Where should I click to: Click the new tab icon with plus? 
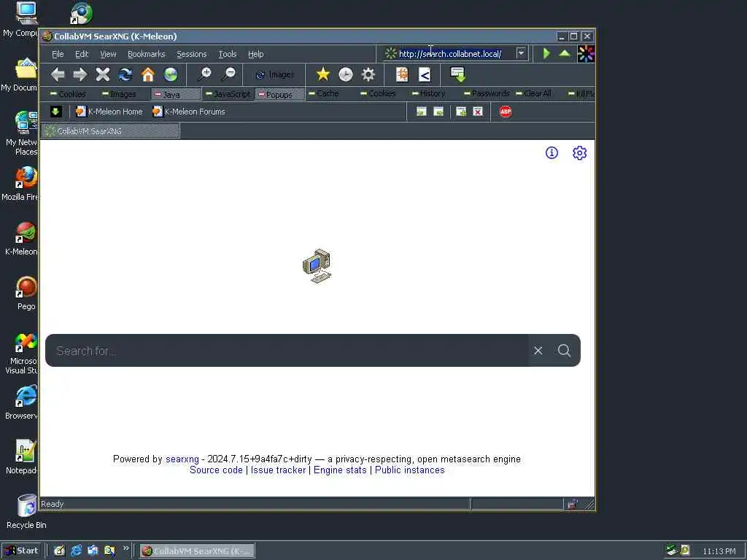[x=461, y=112]
